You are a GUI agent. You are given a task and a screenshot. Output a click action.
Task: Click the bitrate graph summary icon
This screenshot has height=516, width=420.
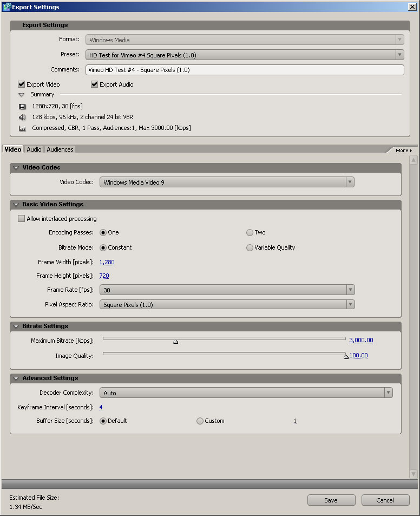pyautogui.click(x=22, y=128)
